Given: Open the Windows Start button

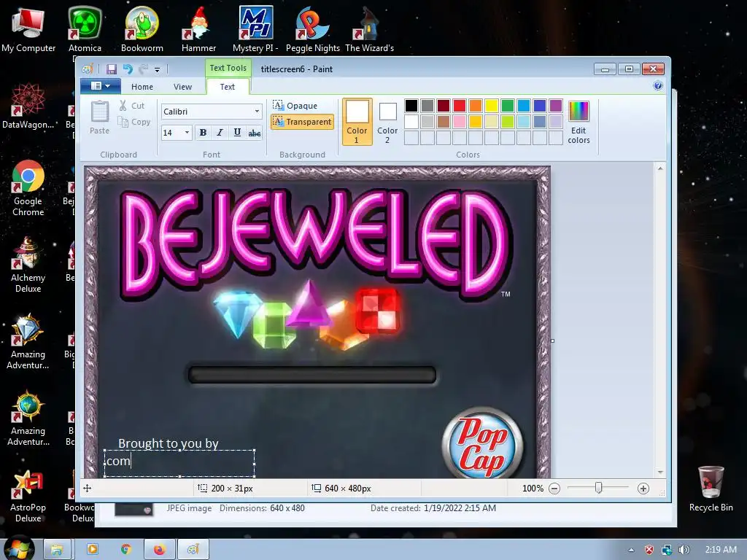Looking at the screenshot, I should tap(18, 548).
